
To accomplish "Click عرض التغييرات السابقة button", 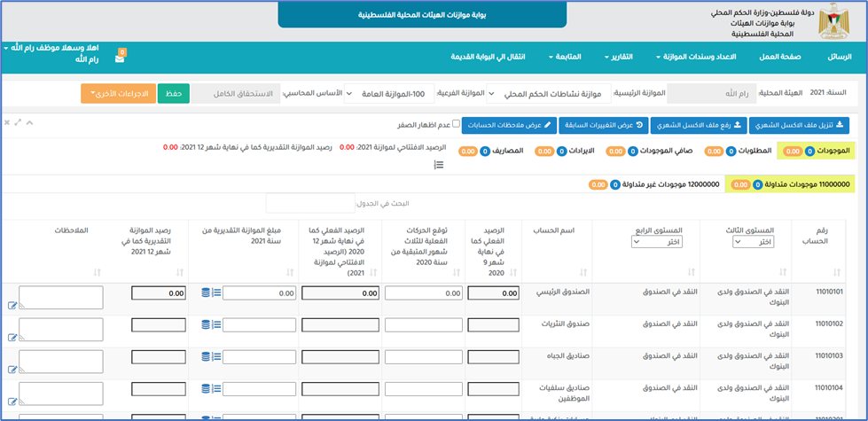I will point(603,125).
